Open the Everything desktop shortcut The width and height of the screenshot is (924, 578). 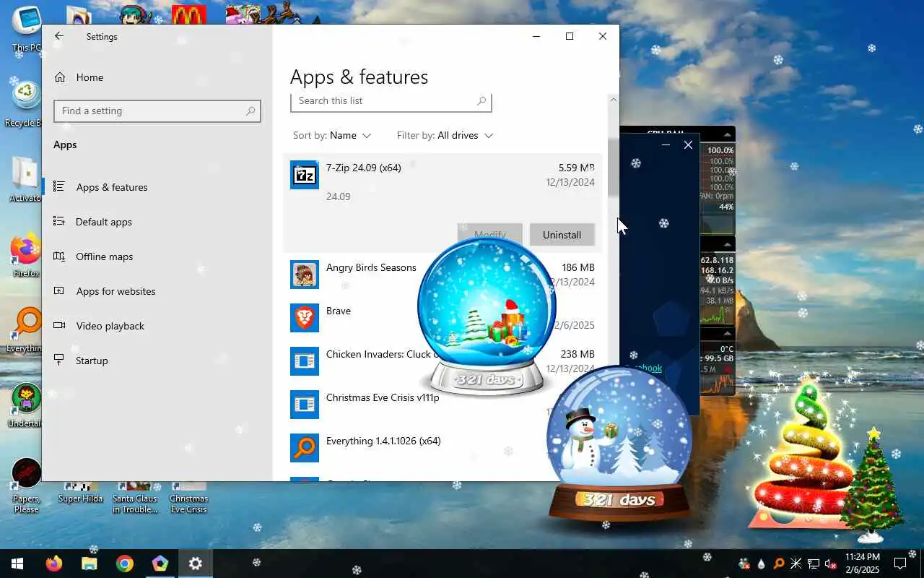pyautogui.click(x=26, y=330)
